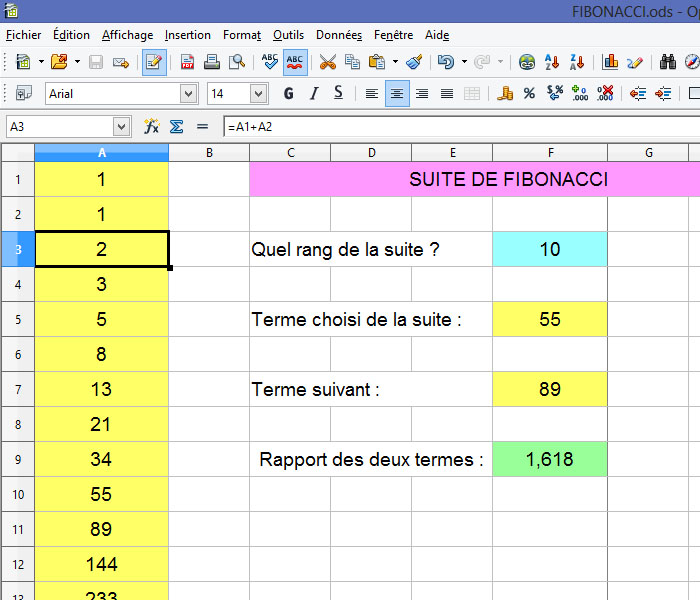Screen dimensions: 700x600
Task: Select row 5 header
Action: click(x=18, y=319)
